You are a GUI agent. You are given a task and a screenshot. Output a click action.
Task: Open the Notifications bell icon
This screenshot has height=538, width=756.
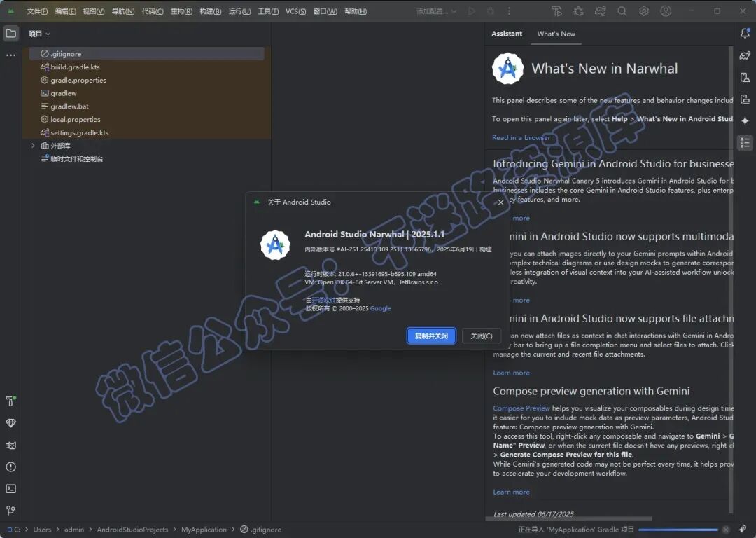pos(745,34)
